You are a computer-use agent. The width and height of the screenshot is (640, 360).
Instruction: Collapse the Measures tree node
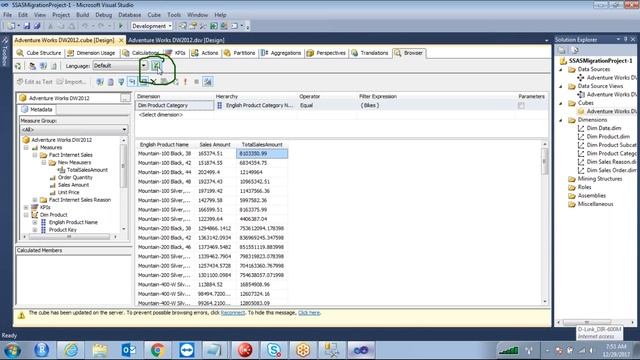tap(27, 147)
